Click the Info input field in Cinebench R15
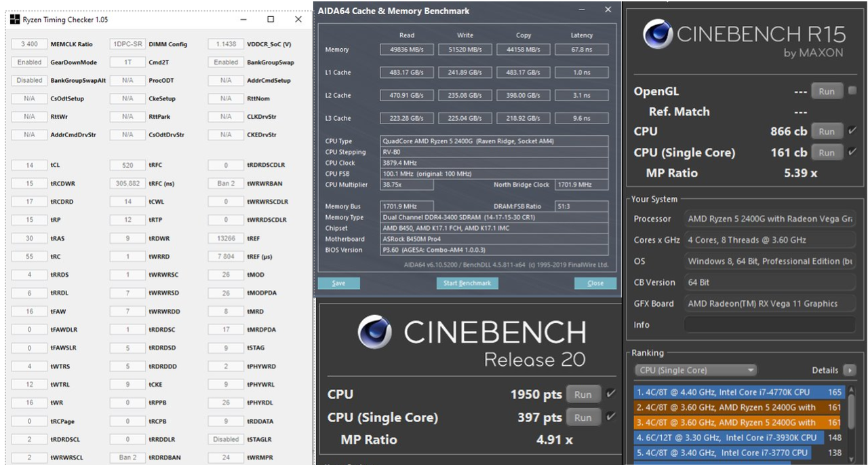 [770, 324]
